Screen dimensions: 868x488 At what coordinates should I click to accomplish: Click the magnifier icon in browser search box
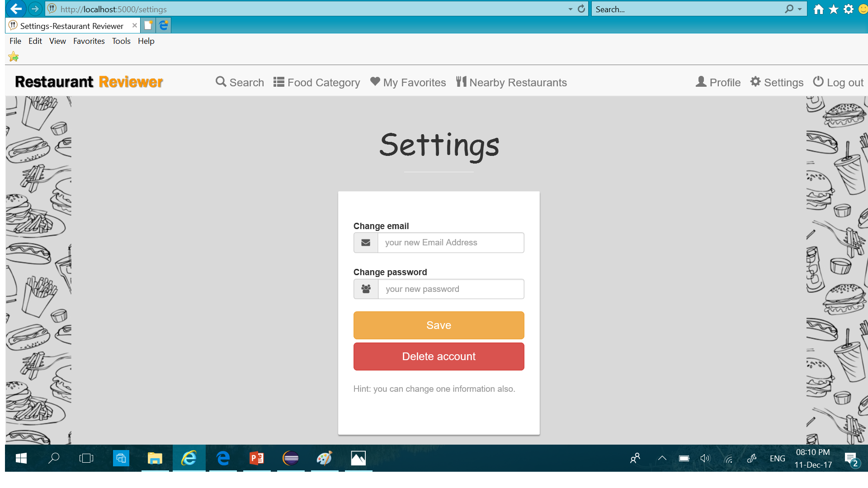pyautogui.click(x=789, y=9)
